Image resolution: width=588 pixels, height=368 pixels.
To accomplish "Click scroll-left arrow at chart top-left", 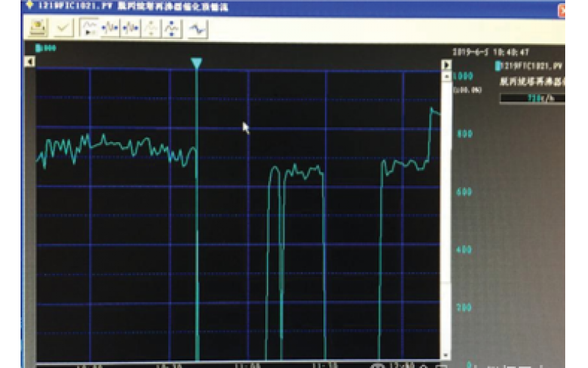I will click(30, 62).
